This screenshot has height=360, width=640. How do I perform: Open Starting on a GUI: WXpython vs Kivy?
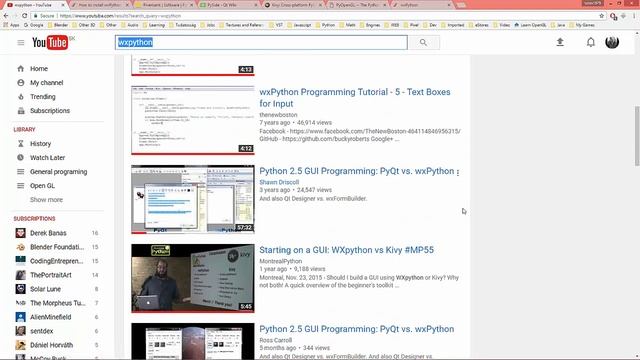coord(347,250)
